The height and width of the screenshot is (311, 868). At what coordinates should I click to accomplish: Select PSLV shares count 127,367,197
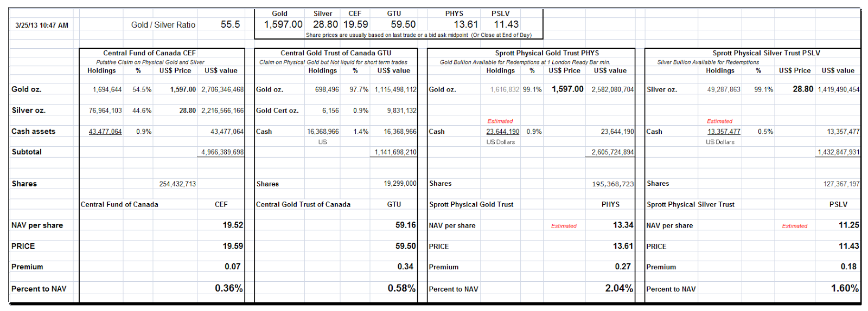pyautogui.click(x=841, y=184)
